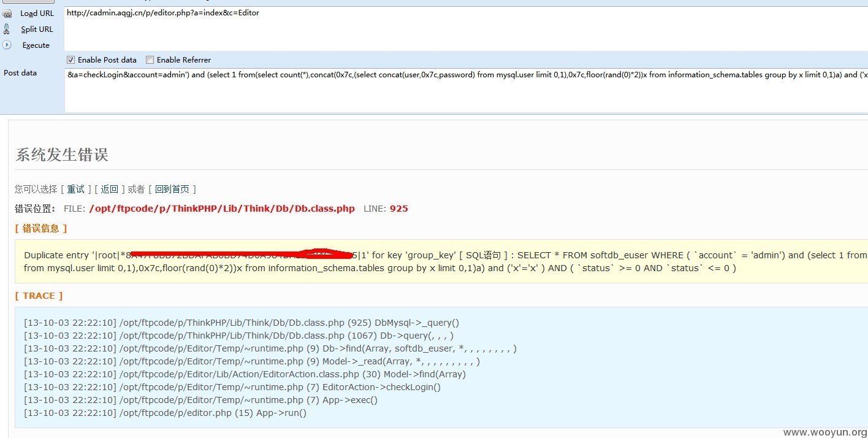Check the Enable Referrer checkbox

point(150,60)
